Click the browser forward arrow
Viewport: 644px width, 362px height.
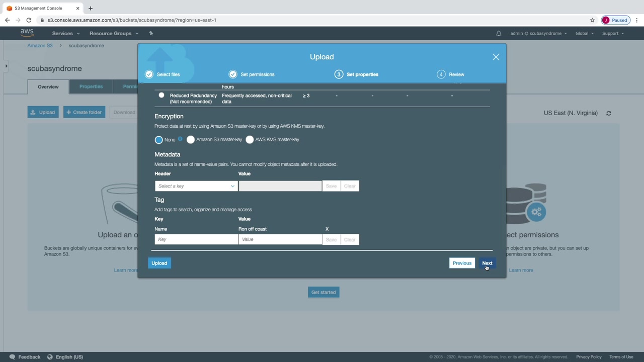(18, 20)
